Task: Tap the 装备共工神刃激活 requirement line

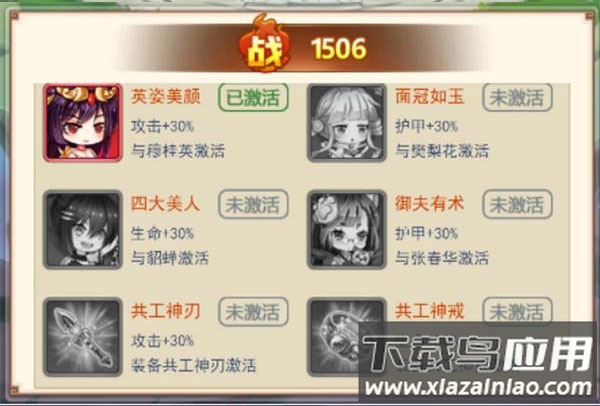Action: click(x=193, y=365)
